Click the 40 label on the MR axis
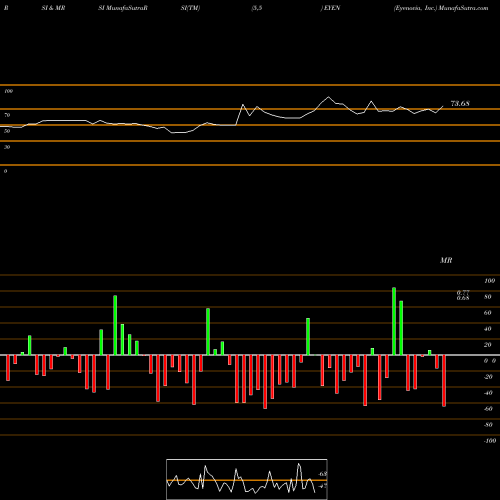This screenshot has width=500, height=500. [x=487, y=329]
